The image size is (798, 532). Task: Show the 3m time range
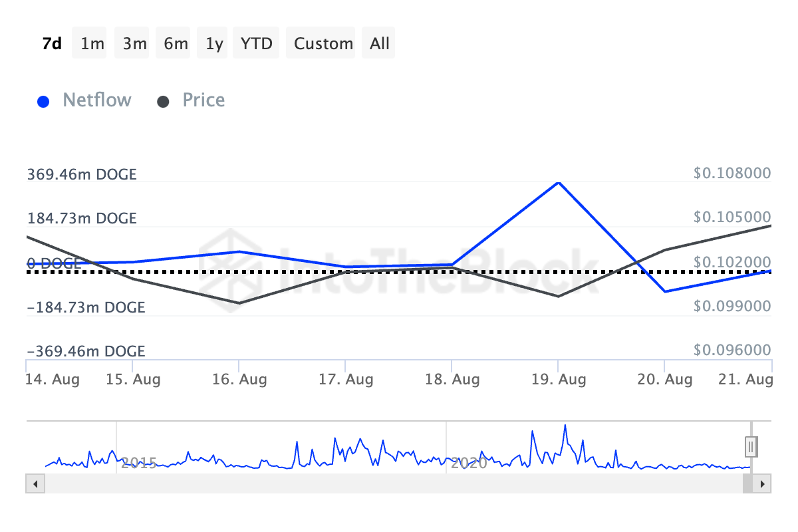(134, 44)
